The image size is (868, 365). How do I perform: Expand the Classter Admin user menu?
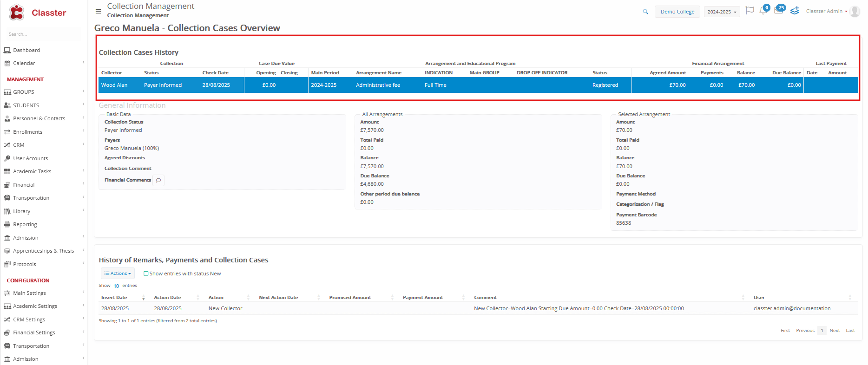pos(826,11)
